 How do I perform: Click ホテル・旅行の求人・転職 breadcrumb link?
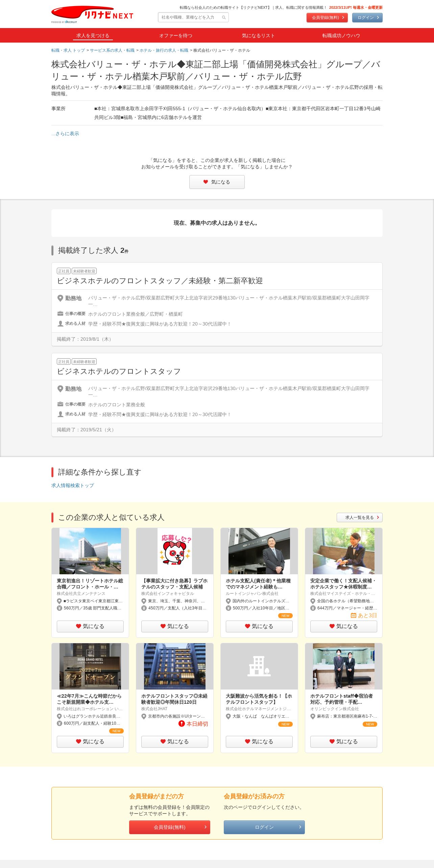tap(164, 50)
